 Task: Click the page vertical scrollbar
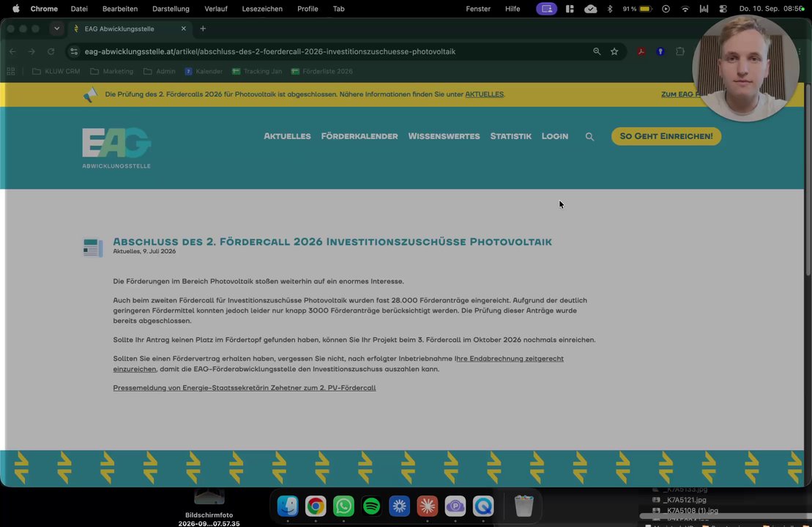(x=808, y=182)
